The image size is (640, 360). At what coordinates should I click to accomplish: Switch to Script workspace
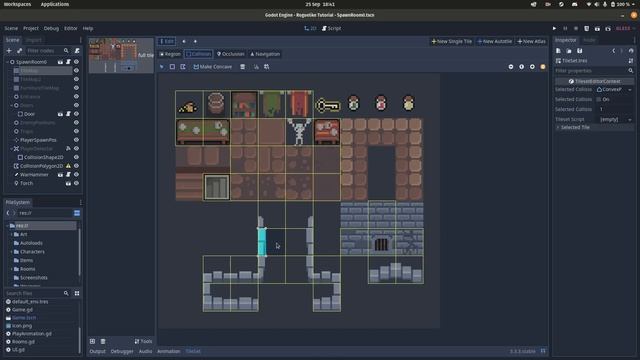pos(331,29)
